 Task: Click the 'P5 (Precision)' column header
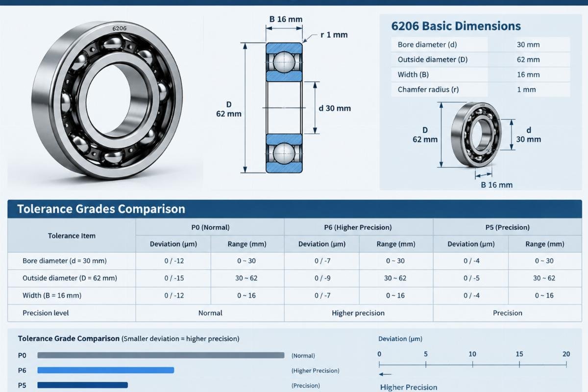tap(507, 227)
